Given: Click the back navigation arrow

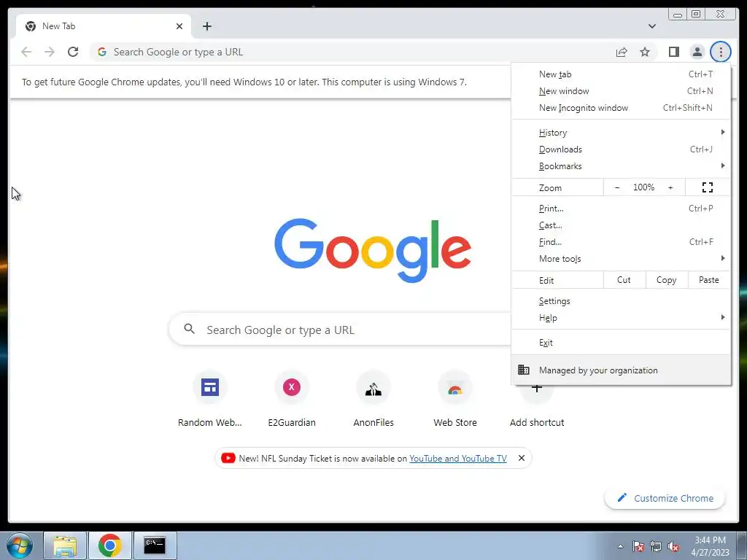Looking at the screenshot, I should (26, 52).
